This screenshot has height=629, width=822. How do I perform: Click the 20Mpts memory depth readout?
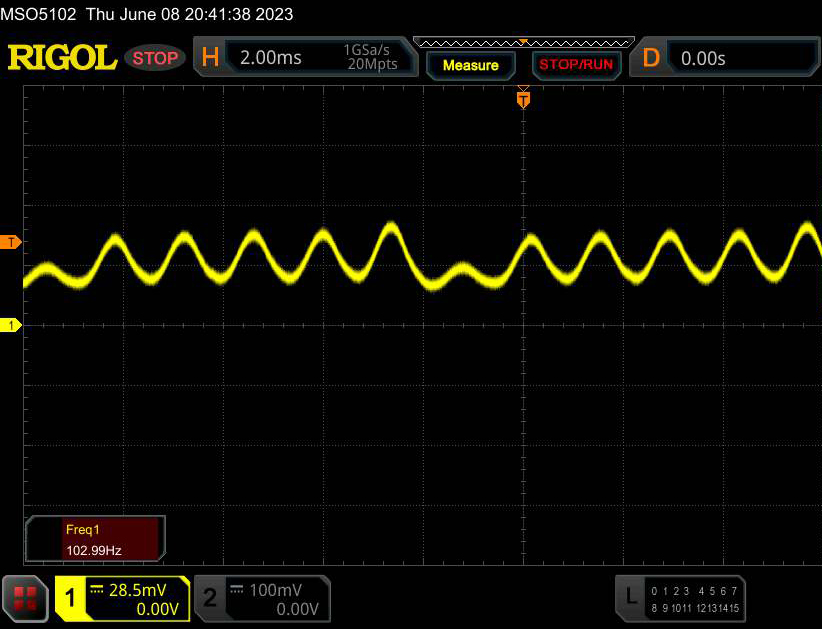point(372,64)
